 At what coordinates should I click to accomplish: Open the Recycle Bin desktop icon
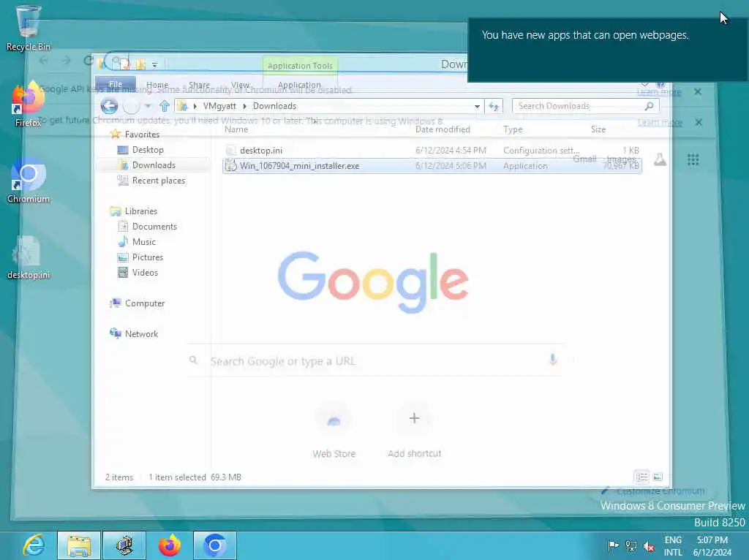tap(29, 28)
